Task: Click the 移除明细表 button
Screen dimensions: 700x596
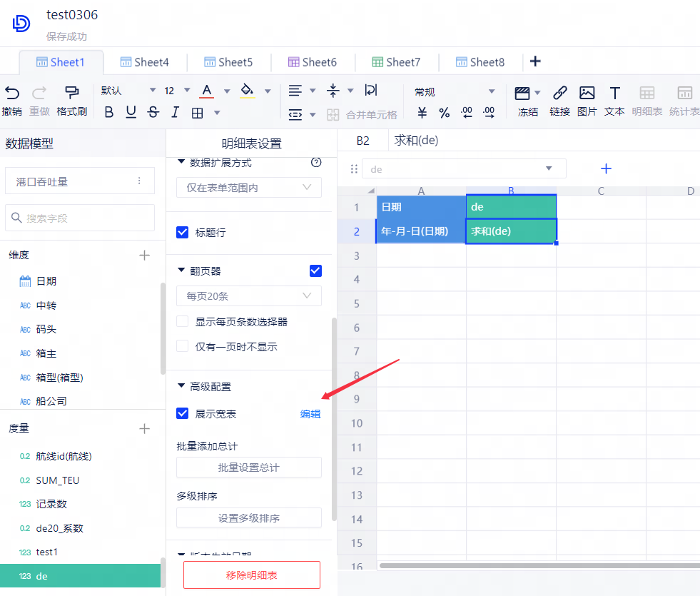Action: [251, 575]
